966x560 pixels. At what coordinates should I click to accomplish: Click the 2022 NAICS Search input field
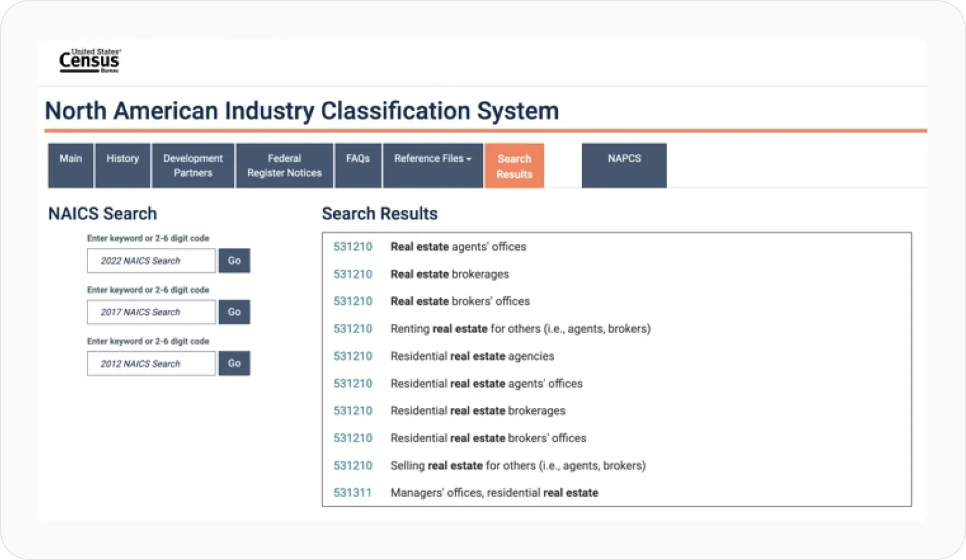click(151, 261)
